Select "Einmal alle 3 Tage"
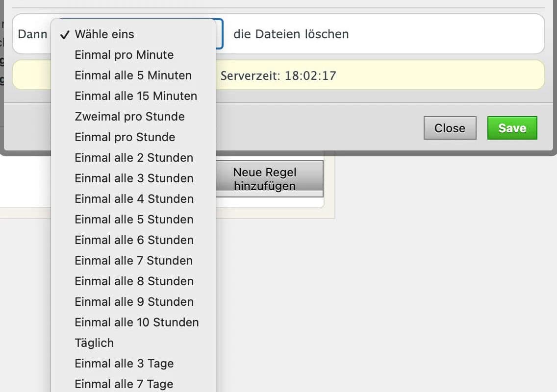Image resolution: width=557 pixels, height=392 pixels. [124, 364]
